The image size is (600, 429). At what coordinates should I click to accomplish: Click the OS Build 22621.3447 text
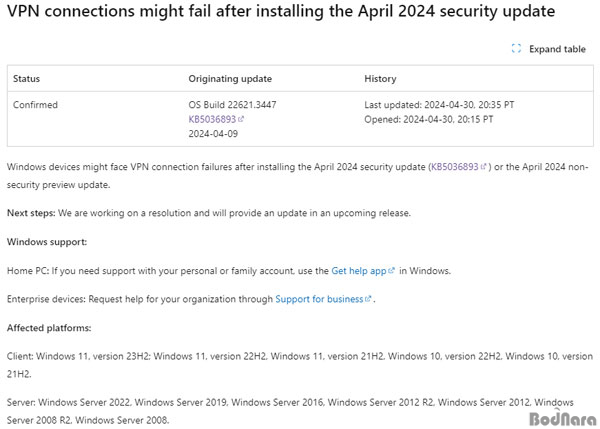(232, 105)
